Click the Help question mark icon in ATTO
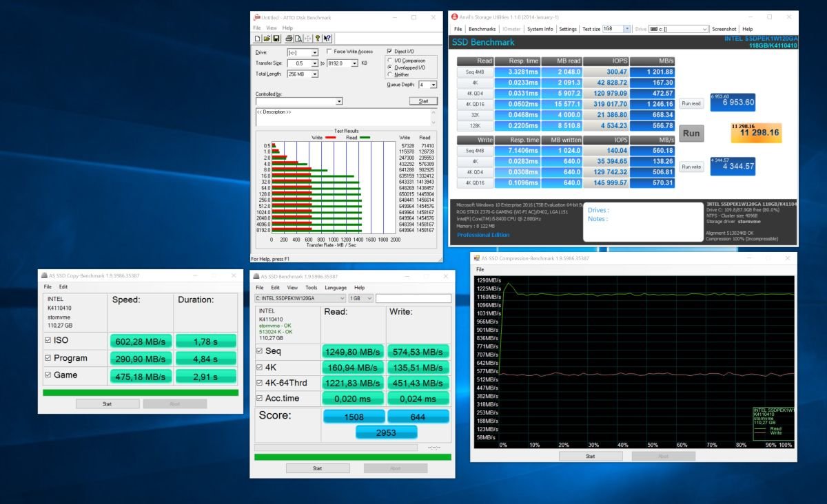The image size is (827, 504). pyautogui.click(x=318, y=39)
